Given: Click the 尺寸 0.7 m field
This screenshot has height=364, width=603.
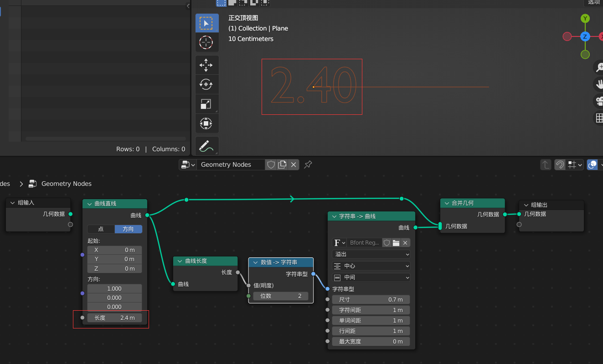Looking at the screenshot, I should [371, 299].
